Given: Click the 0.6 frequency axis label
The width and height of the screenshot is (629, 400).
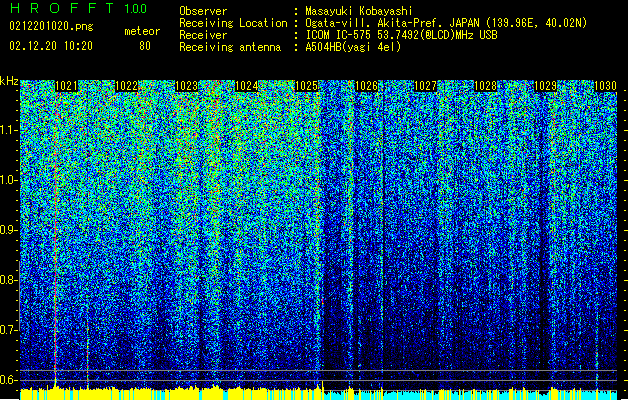Looking at the screenshot, I should point(8,380).
